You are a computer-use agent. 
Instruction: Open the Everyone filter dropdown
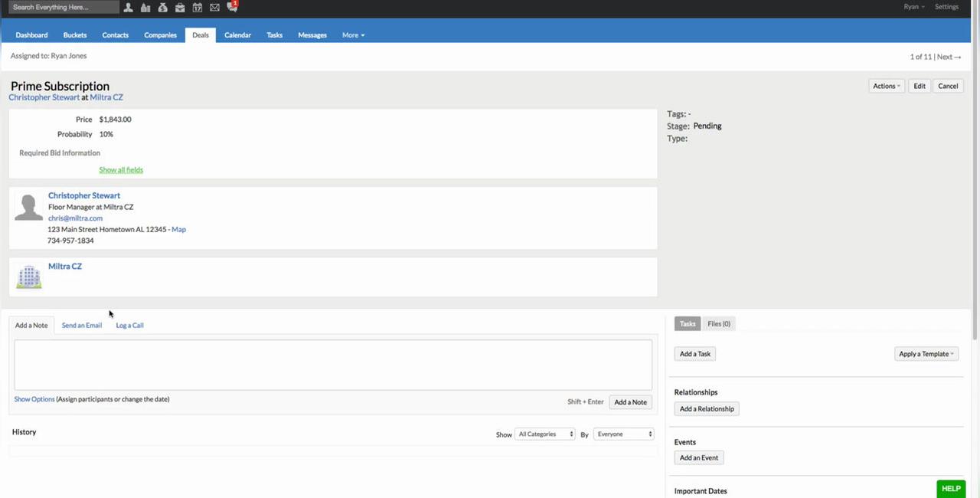pos(625,434)
